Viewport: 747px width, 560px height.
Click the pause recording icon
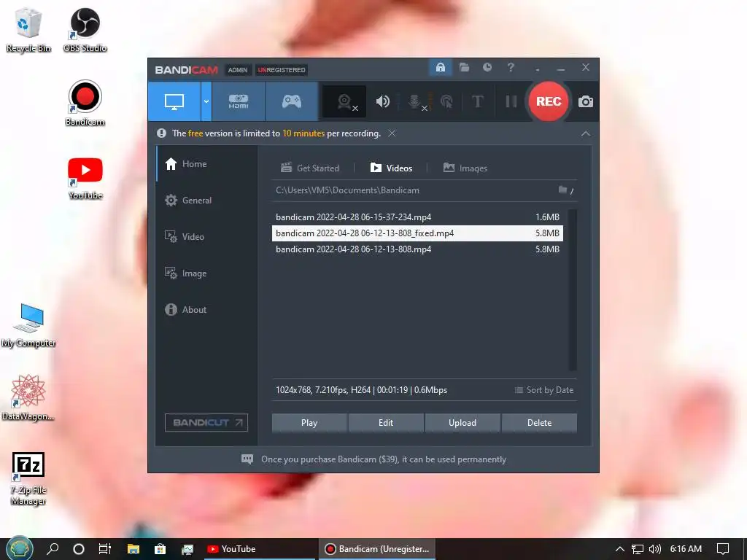pyautogui.click(x=511, y=101)
